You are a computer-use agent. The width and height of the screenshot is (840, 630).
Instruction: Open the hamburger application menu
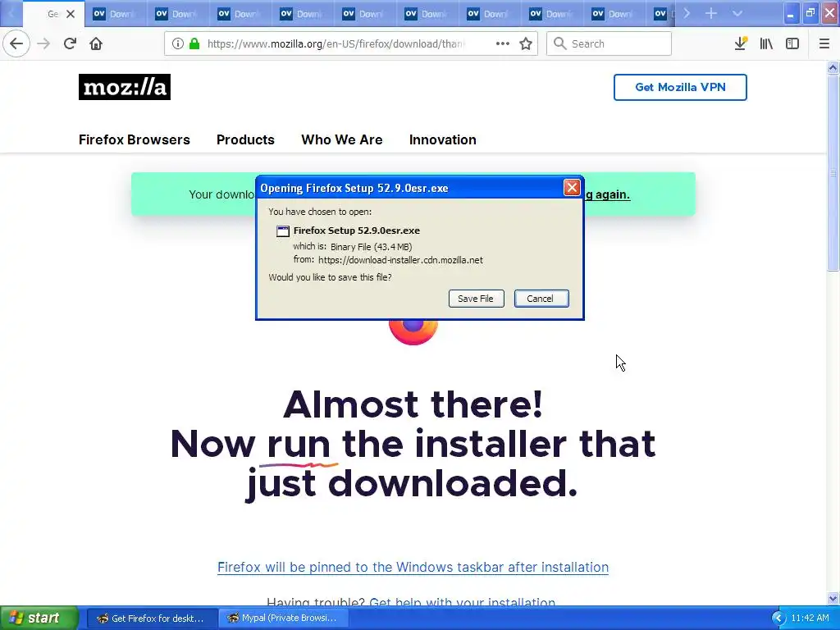point(824,44)
